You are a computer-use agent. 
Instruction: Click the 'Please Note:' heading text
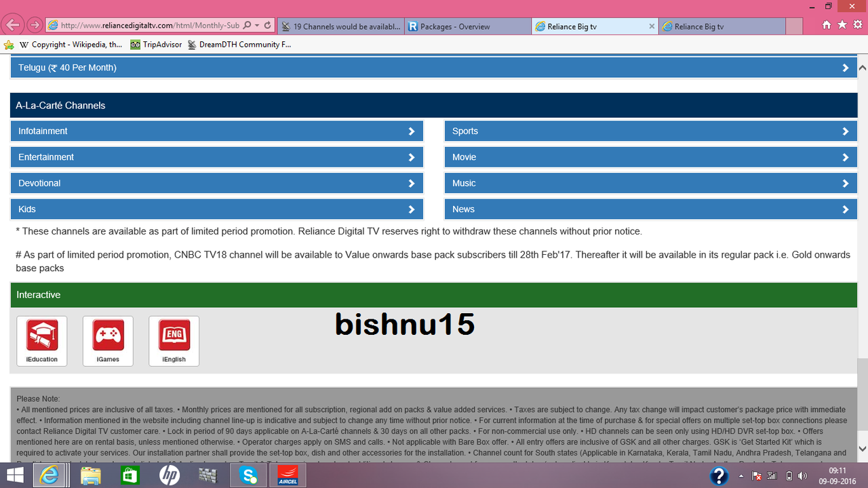(38, 399)
